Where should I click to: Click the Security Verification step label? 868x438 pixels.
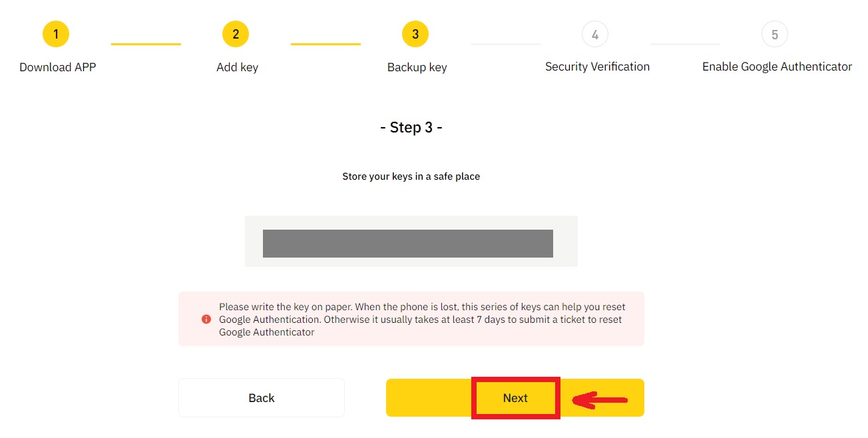pos(597,67)
